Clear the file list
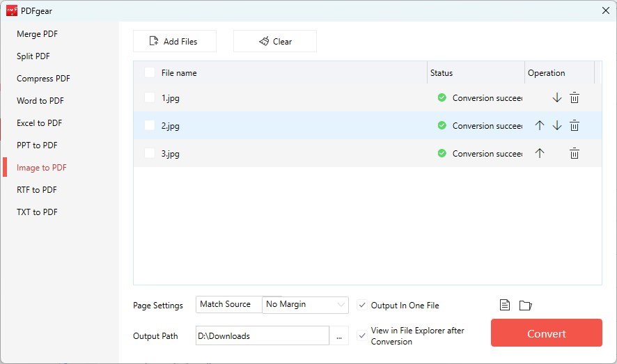The height and width of the screenshot is (364, 617). [x=275, y=41]
